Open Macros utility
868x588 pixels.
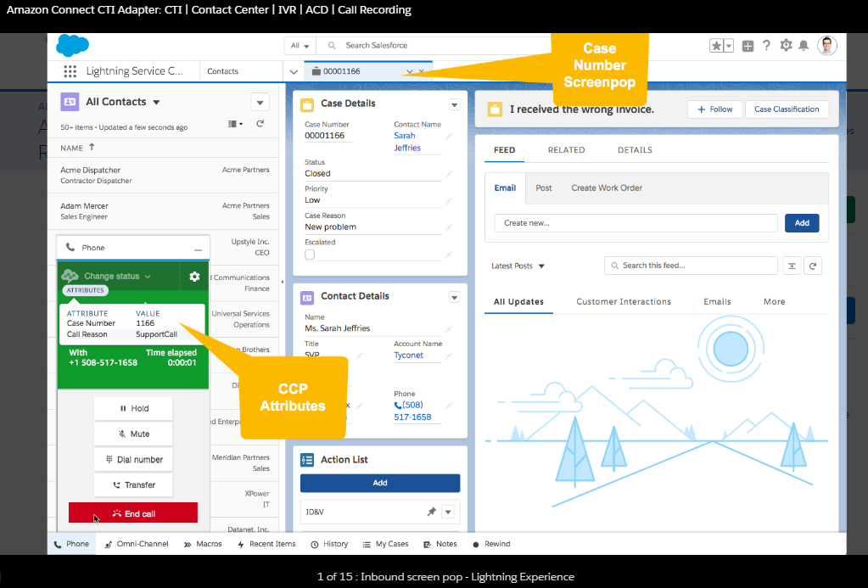pos(203,544)
